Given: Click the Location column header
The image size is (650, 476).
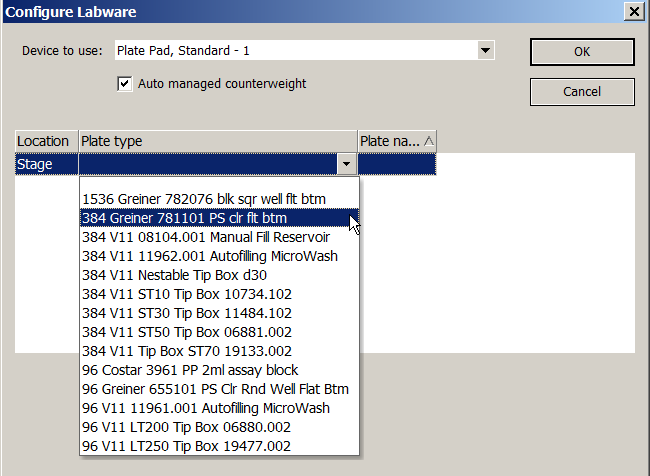Looking at the screenshot, I should click(44, 141).
